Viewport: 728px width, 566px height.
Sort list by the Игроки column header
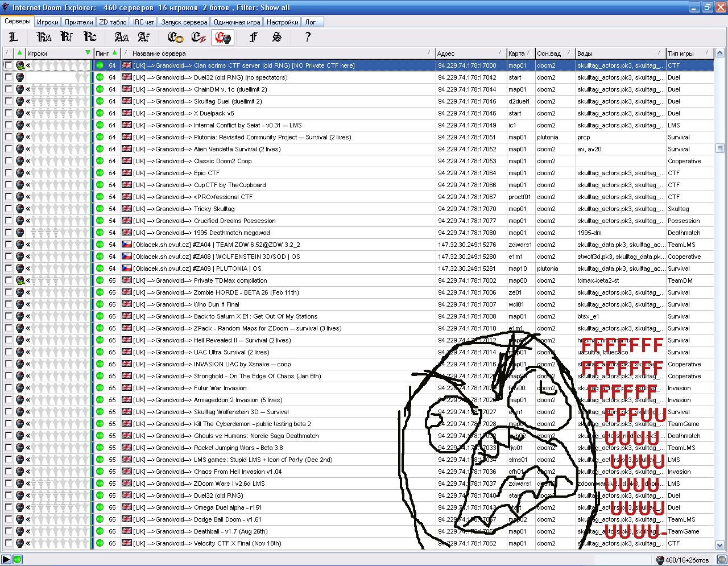[54, 53]
